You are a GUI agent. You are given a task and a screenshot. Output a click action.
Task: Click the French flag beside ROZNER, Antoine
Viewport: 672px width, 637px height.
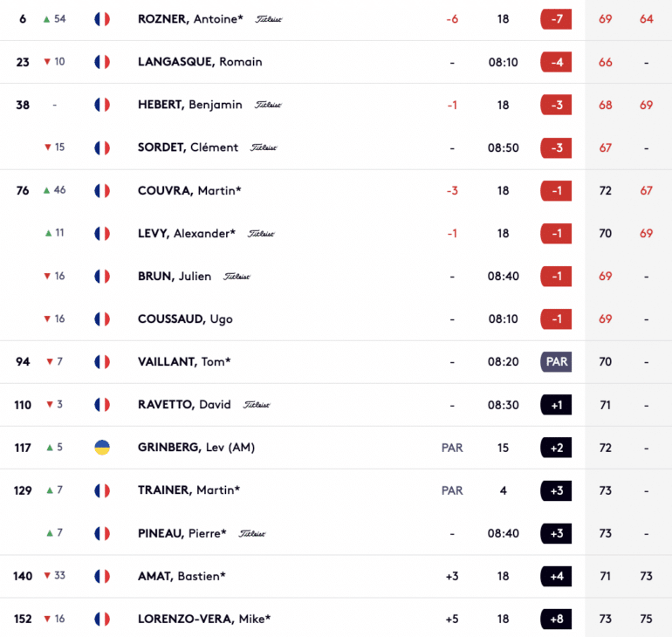click(x=102, y=19)
